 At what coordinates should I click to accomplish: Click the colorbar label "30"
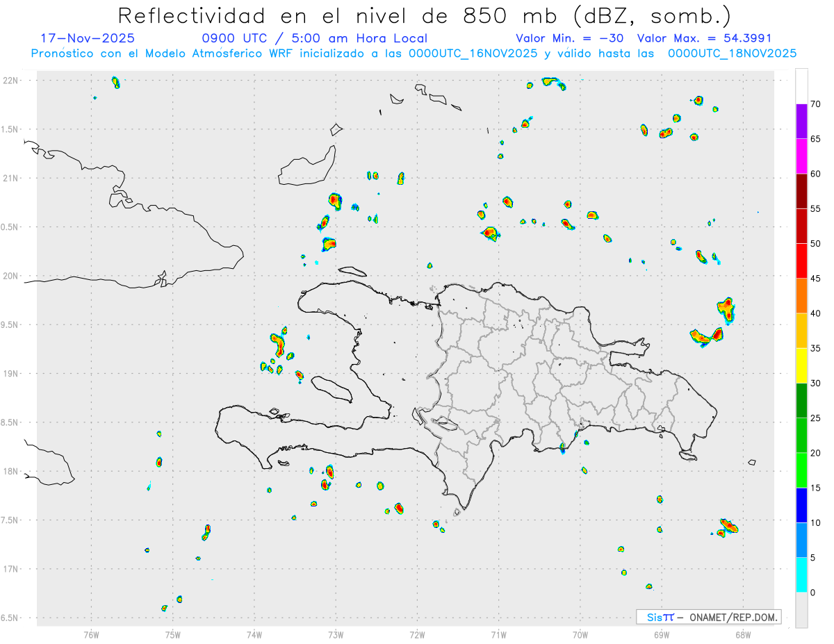(x=816, y=383)
